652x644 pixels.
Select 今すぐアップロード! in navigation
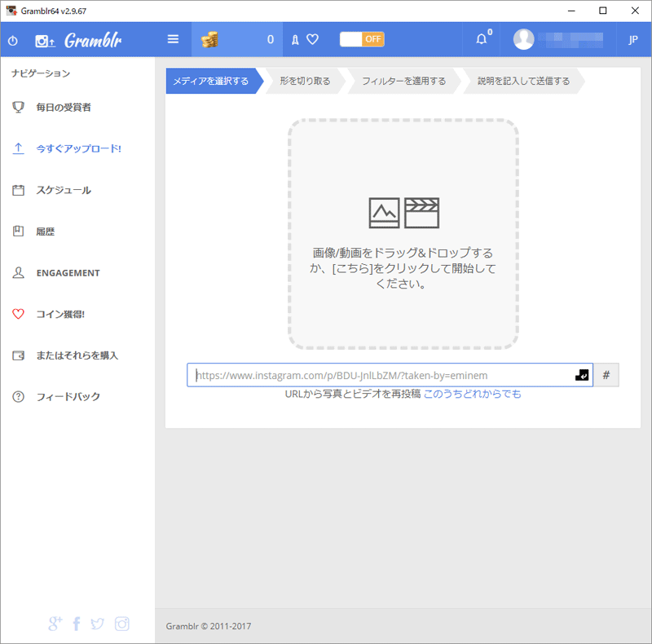[78, 148]
